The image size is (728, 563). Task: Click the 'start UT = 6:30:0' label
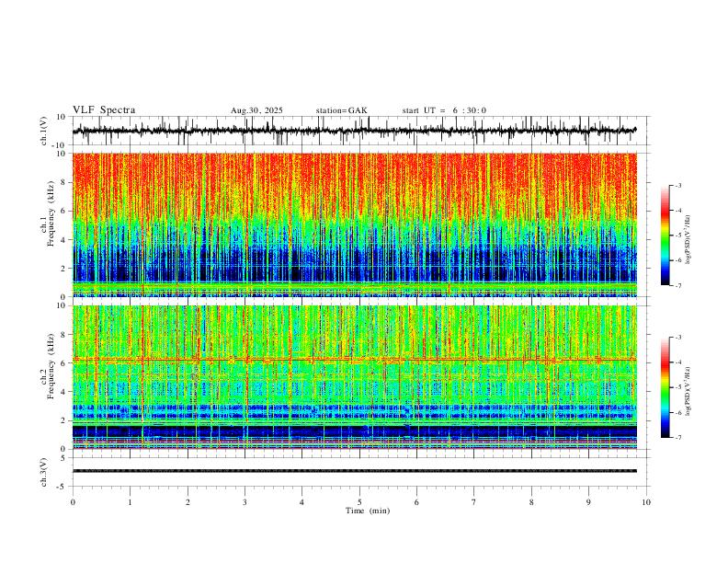click(444, 110)
